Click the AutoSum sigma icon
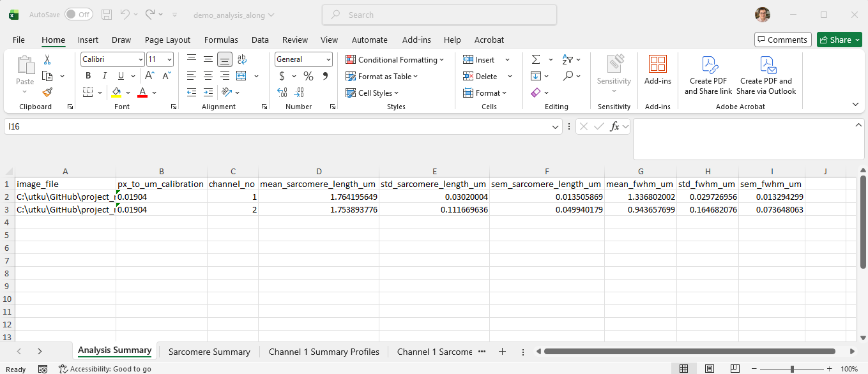Screen dimensions: 868x374 (x=535, y=59)
